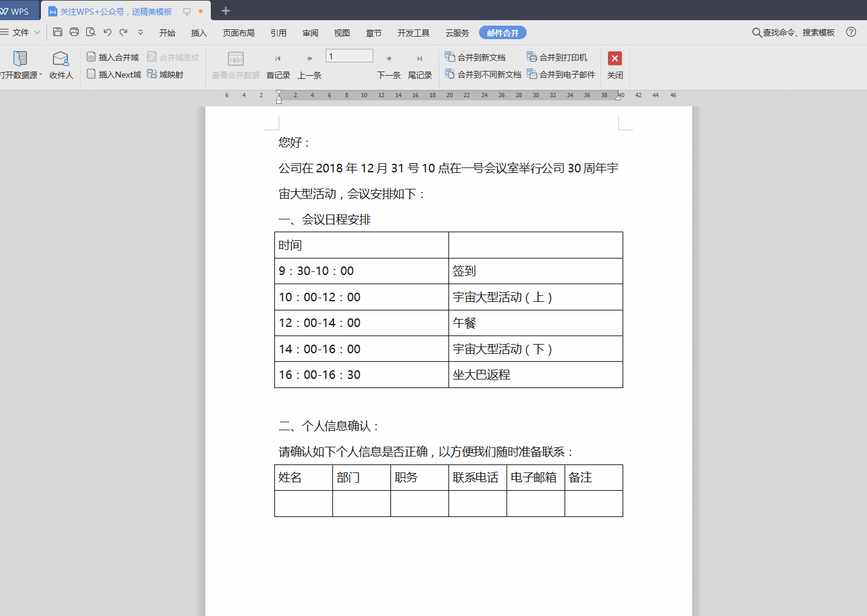Click 合并到打印机 merge to printer

(x=557, y=57)
